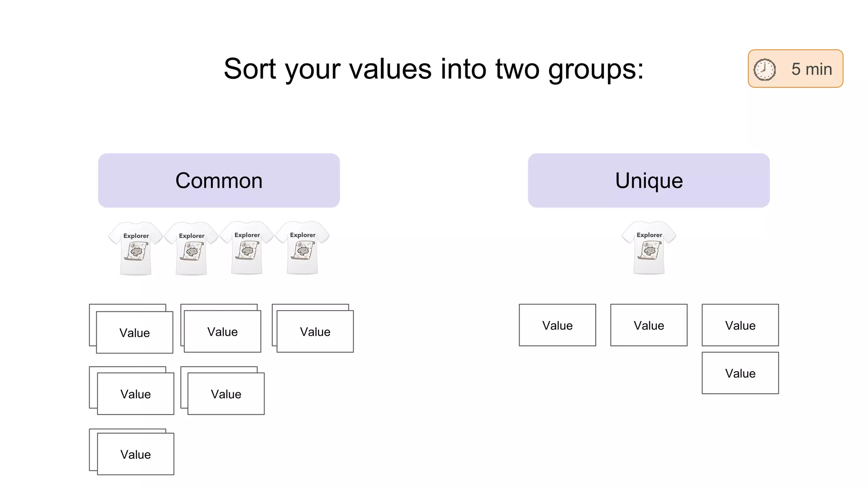Select bottom Value card under Common
This screenshot has width=868, height=488.
136,454
